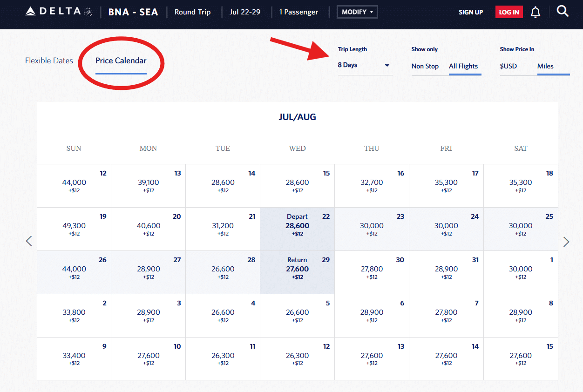The height and width of the screenshot is (392, 583).
Task: Switch to the Flexible Dates tab
Action: point(49,61)
